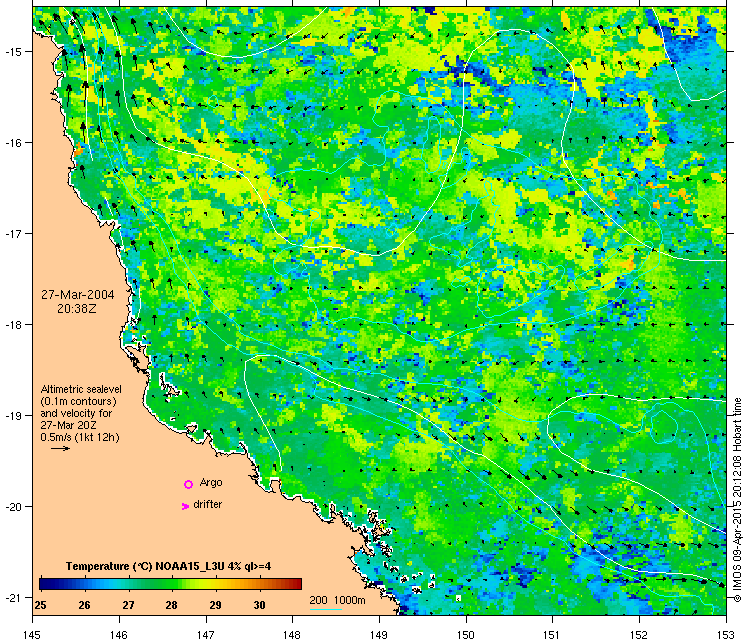Click the longitude axis label '148'
Viewport: 750px width, 640px height.
(x=292, y=635)
